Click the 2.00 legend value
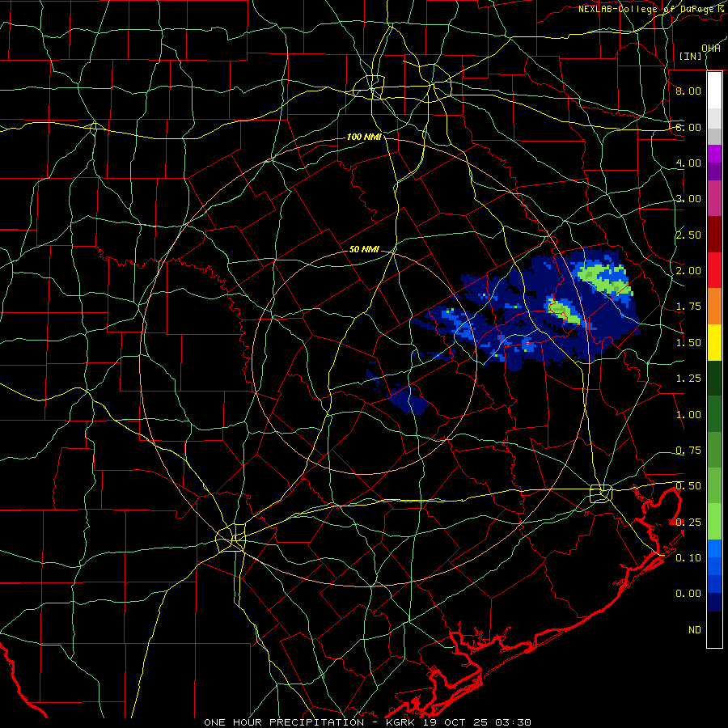 [688, 271]
